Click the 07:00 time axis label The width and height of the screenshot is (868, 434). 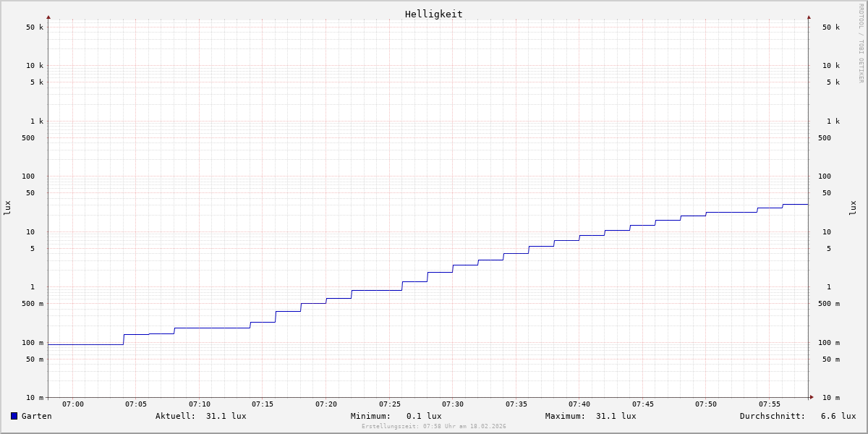coord(73,404)
